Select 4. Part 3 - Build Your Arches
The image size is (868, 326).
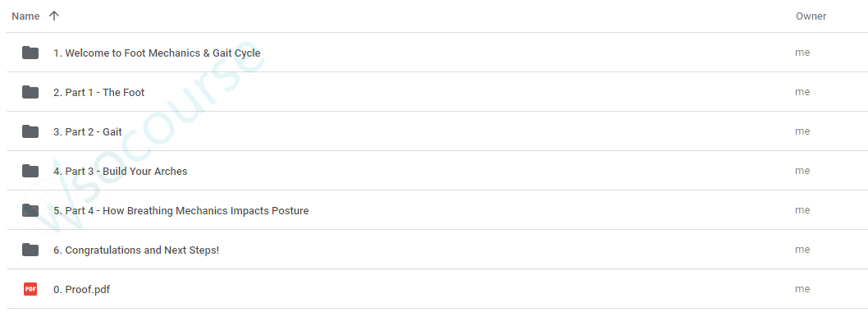click(x=120, y=172)
